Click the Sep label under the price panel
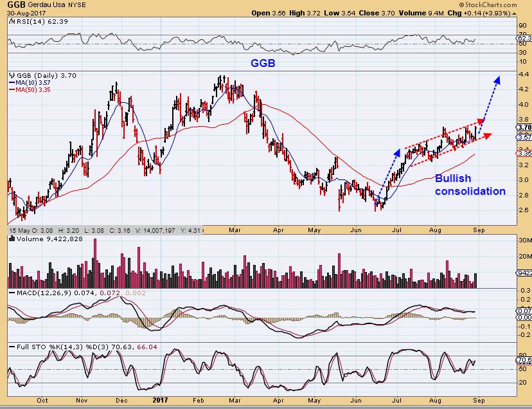This screenshot has height=409, width=532. [x=479, y=230]
